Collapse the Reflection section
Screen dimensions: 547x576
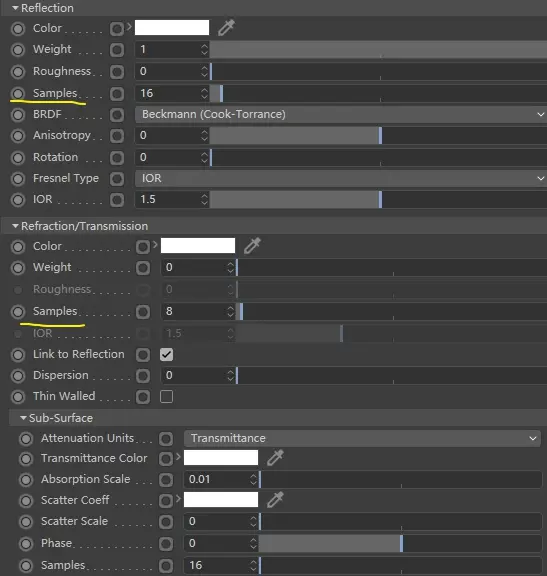pyautogui.click(x=15, y=8)
